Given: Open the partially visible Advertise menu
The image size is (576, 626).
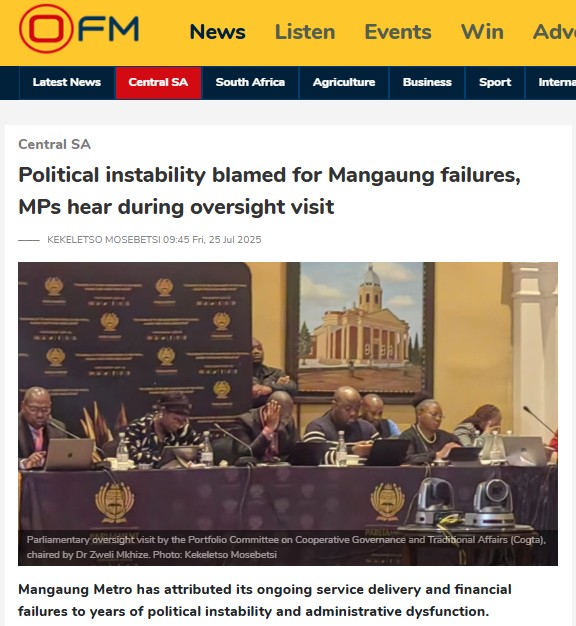Looking at the screenshot, I should pos(554,32).
